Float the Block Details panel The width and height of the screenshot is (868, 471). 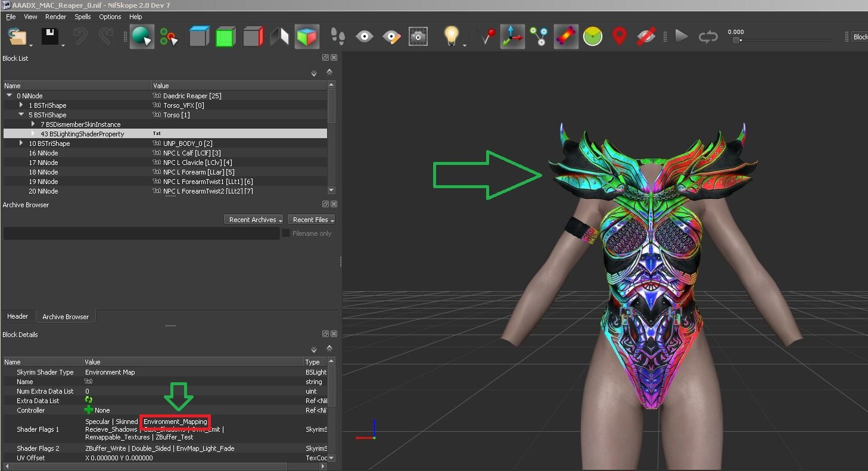coord(326,334)
